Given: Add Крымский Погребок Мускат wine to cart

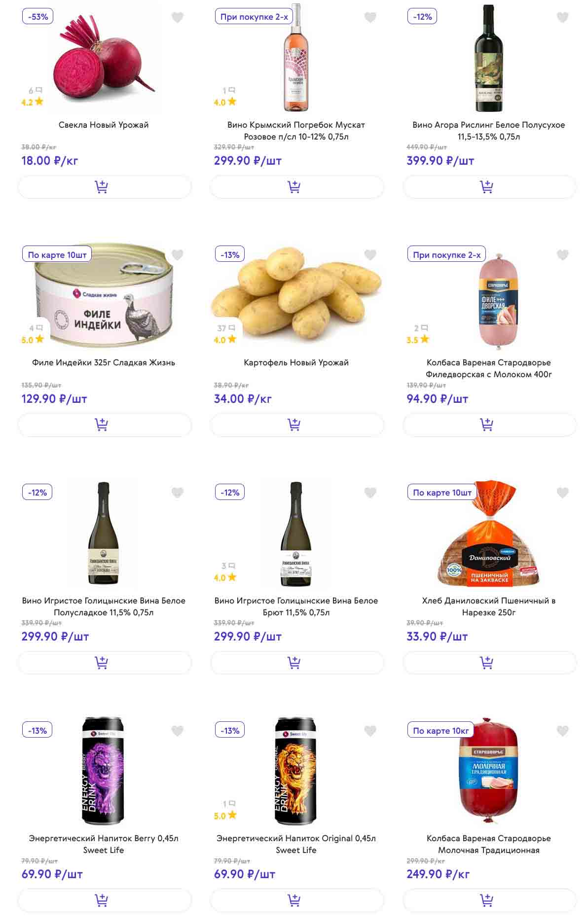Looking at the screenshot, I should click(x=296, y=187).
